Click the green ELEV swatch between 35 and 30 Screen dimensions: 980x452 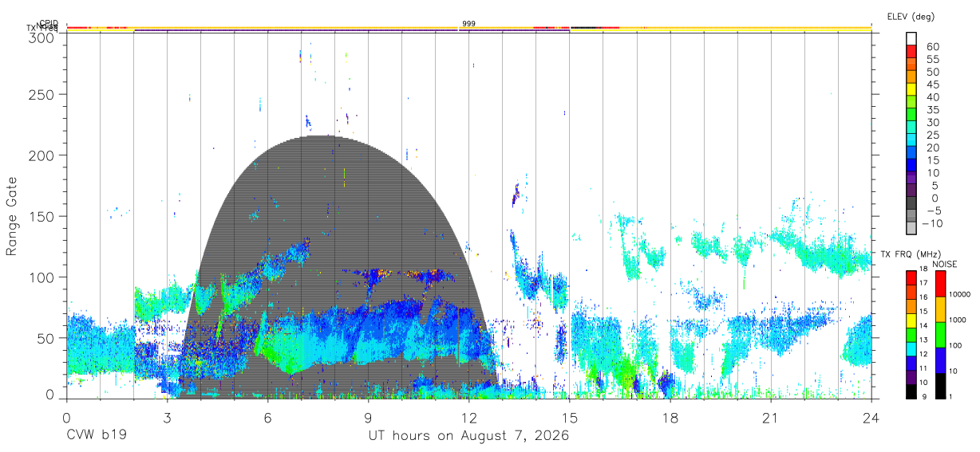pyautogui.click(x=911, y=114)
